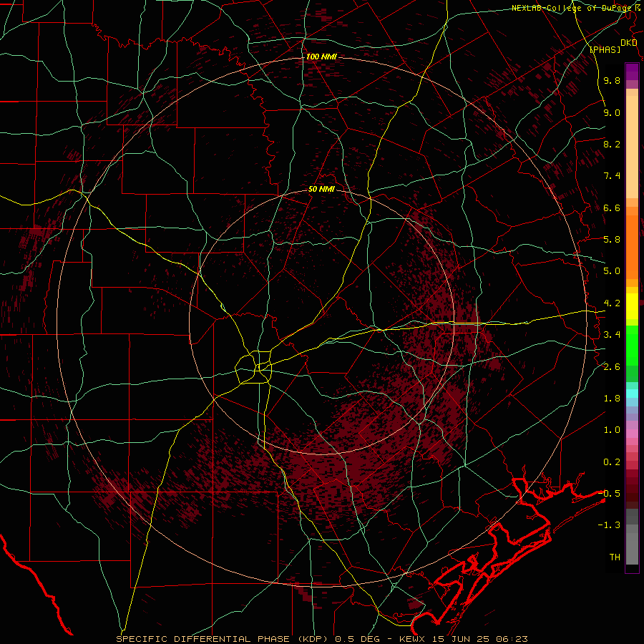Click the 2.6 value on the scale
This screenshot has height=644, width=644.
pos(612,367)
